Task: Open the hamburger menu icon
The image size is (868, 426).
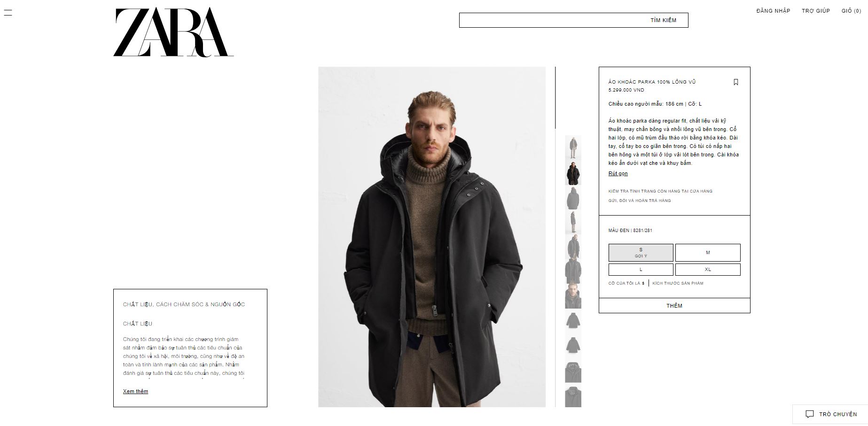Action: point(8,13)
